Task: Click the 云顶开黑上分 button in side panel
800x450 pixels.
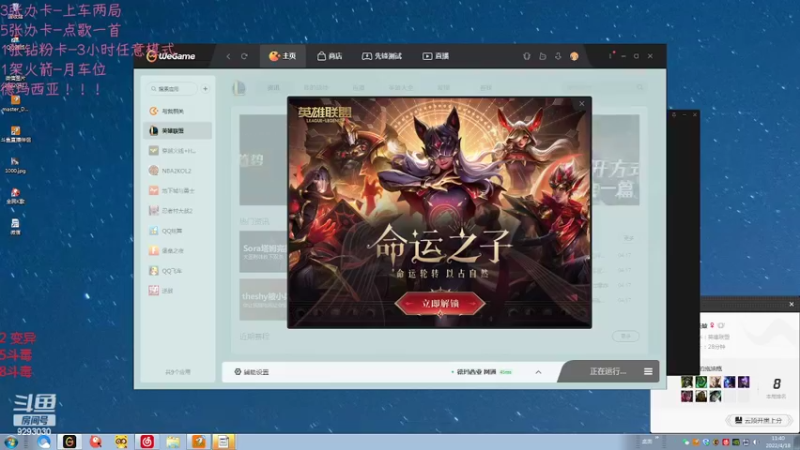Action: 759,420
